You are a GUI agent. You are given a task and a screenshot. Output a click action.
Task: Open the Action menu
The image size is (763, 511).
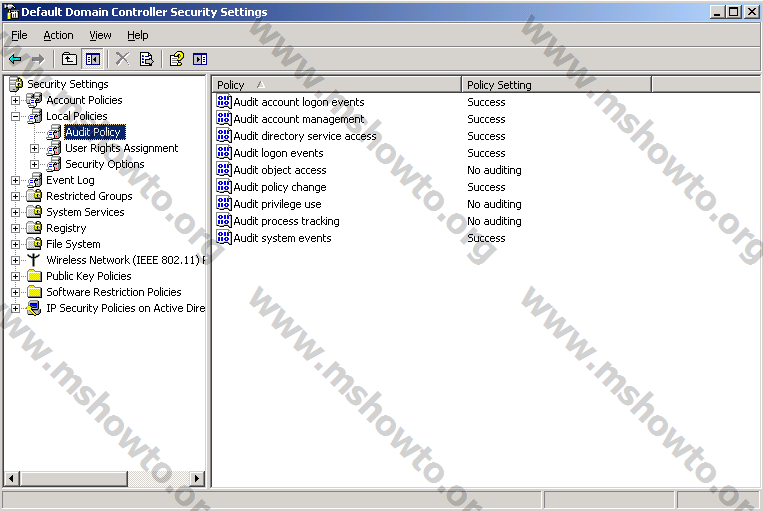58,35
